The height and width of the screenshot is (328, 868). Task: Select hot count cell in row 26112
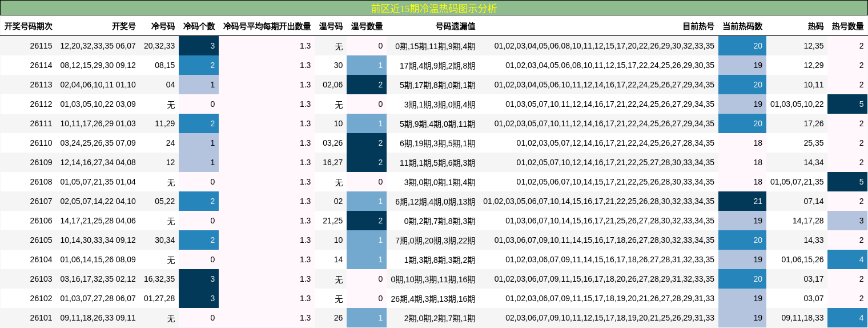(x=847, y=104)
